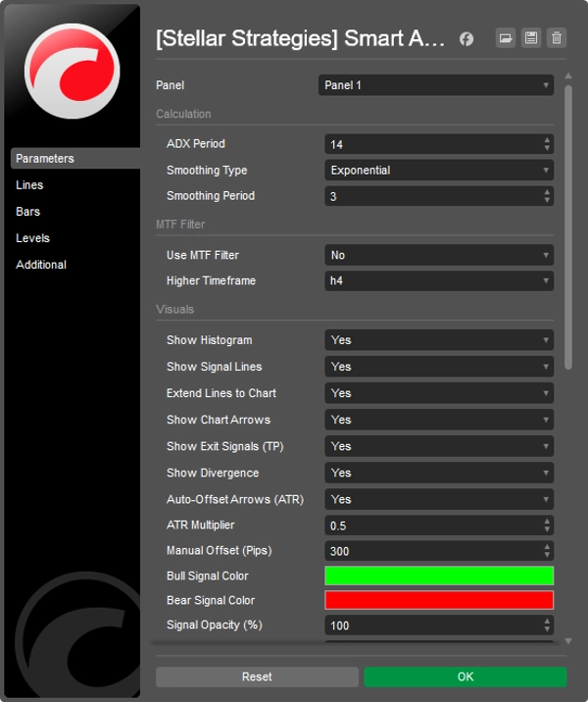Click the cTrader red logo

click(x=73, y=72)
